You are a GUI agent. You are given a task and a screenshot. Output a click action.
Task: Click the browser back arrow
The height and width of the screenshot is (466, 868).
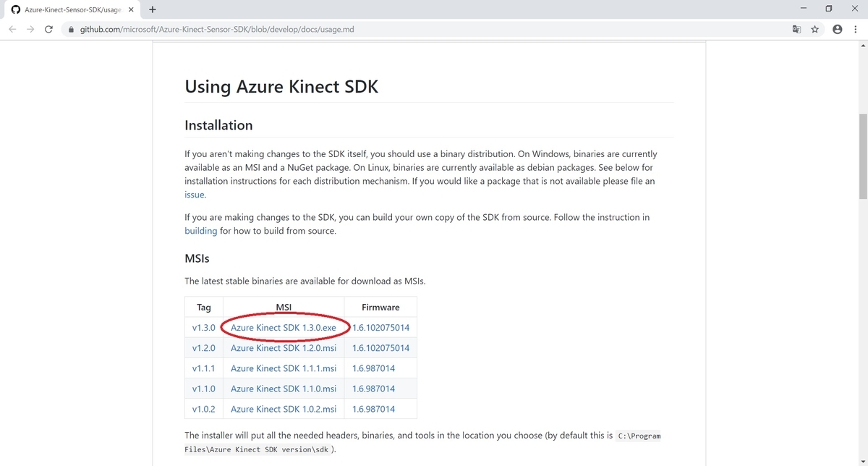click(12, 30)
